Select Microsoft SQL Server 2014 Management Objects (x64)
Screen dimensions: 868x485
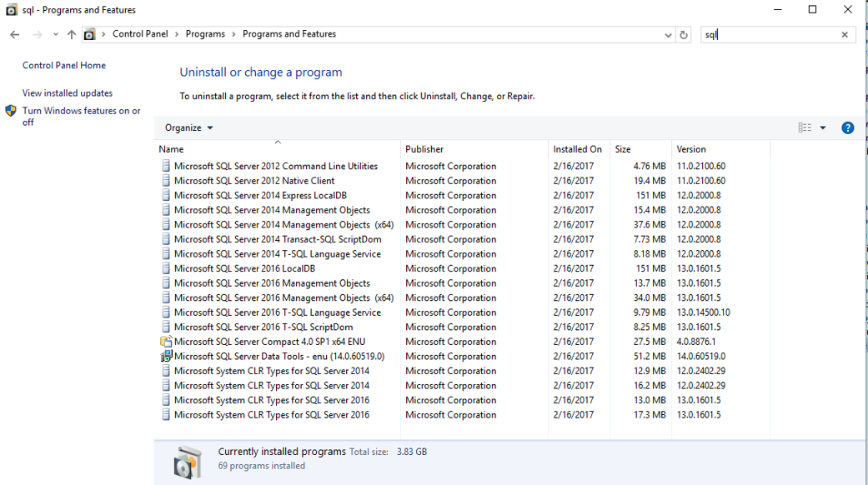(x=284, y=224)
